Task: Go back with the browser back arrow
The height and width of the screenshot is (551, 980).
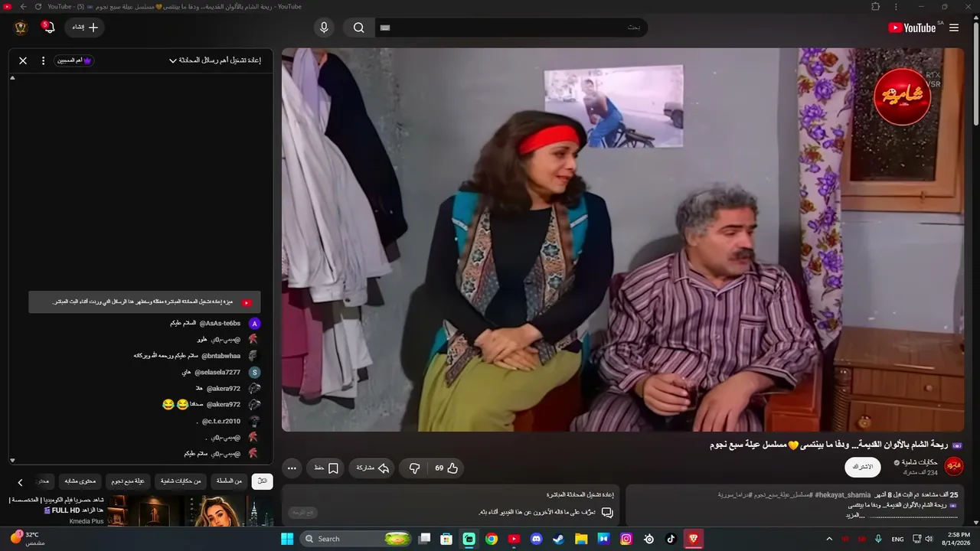Action: coord(23,6)
